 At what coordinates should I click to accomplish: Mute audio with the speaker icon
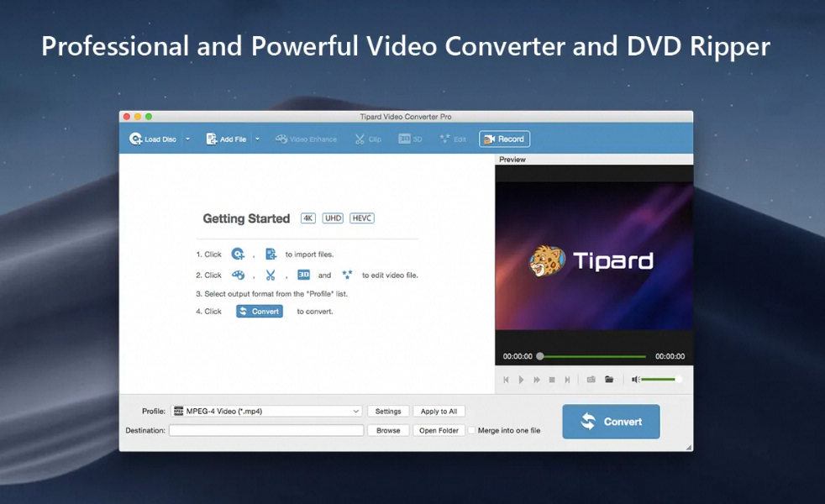pos(635,380)
